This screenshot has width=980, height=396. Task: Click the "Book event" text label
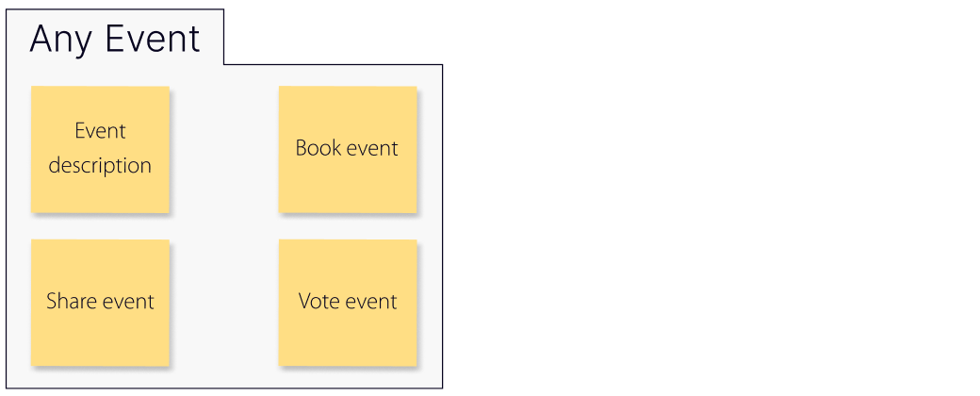[x=347, y=148]
